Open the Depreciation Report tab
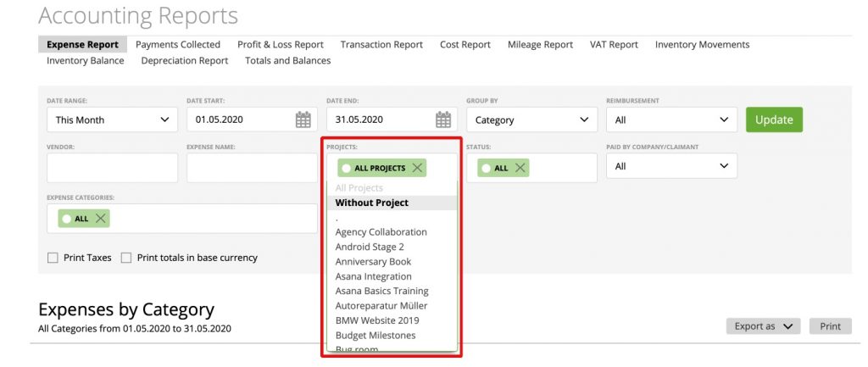This screenshot has width=868, height=367. pos(184,61)
